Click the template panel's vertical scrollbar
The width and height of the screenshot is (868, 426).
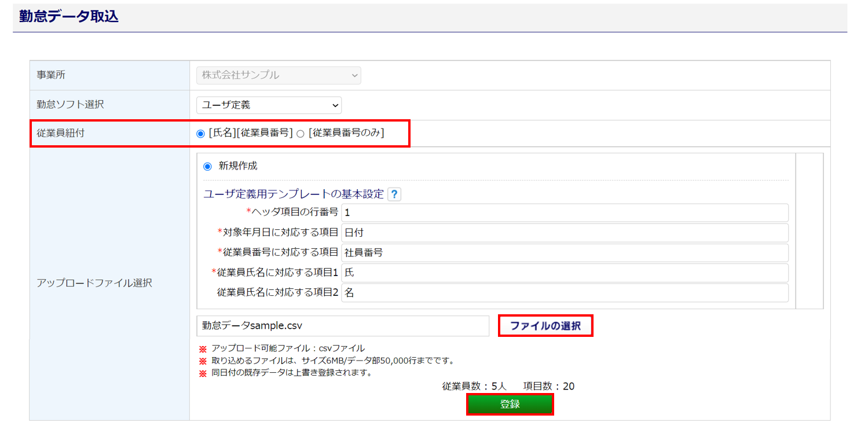click(810, 231)
